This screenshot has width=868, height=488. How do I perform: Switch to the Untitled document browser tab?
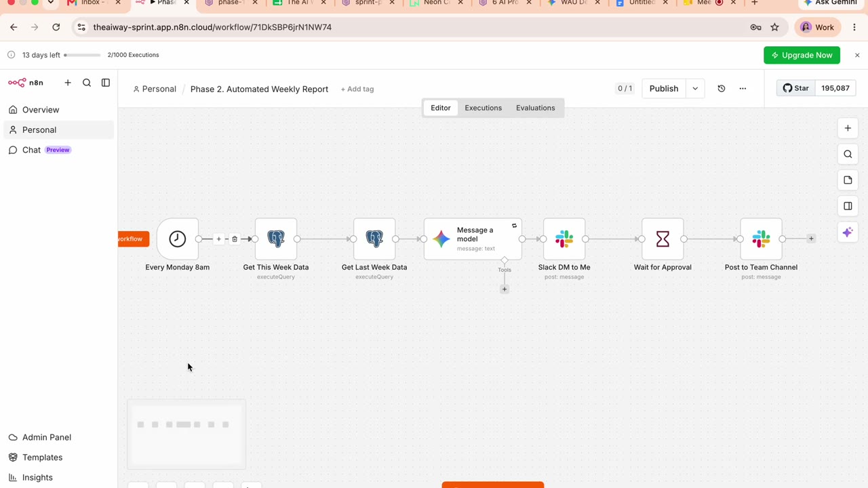coord(640,3)
